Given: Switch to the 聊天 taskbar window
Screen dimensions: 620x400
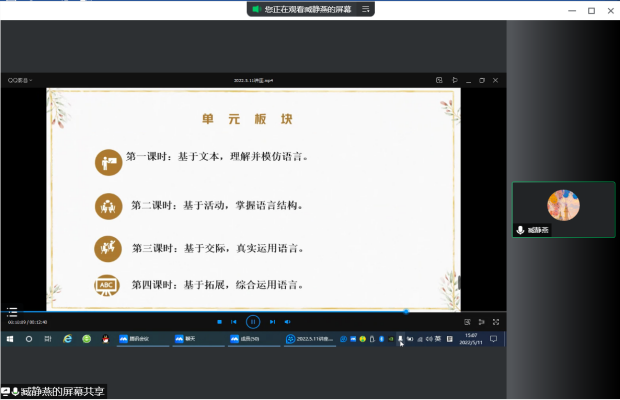Looking at the screenshot, I should point(198,339).
